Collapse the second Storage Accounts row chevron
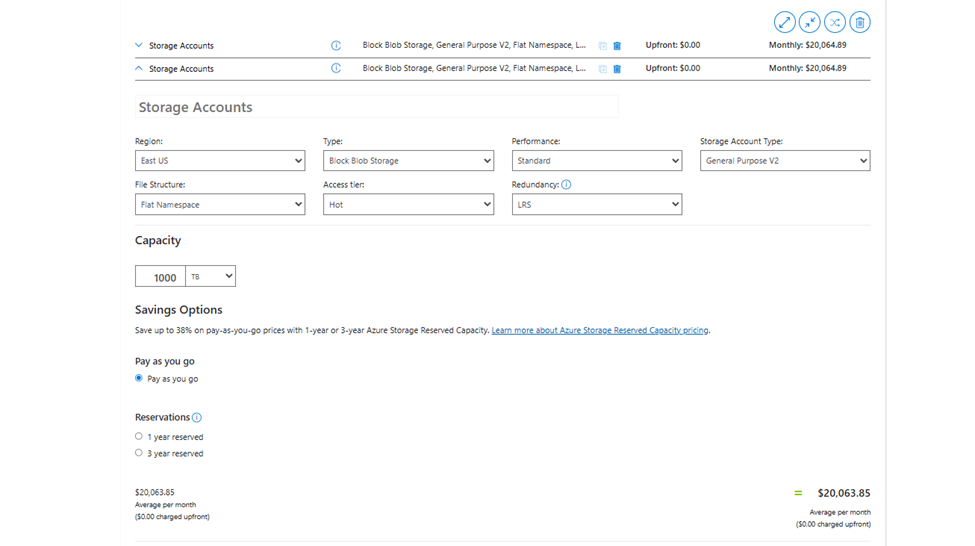The height and width of the screenshot is (546, 975). (139, 68)
